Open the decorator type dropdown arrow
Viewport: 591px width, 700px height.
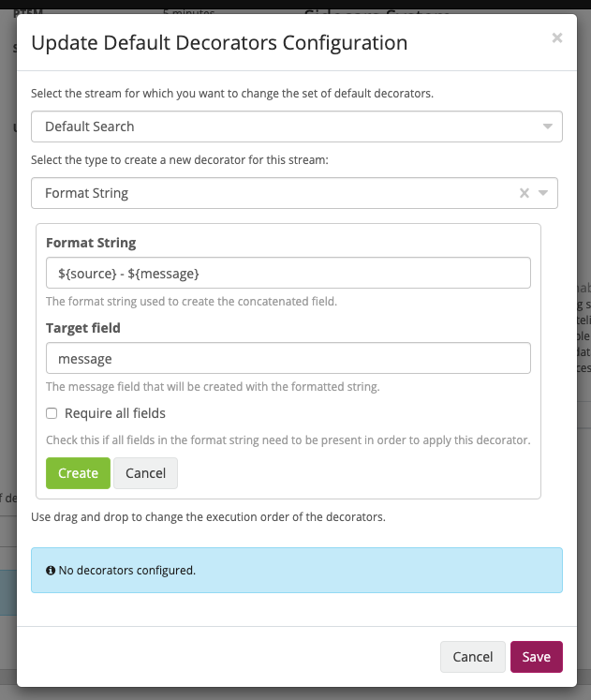pos(543,193)
